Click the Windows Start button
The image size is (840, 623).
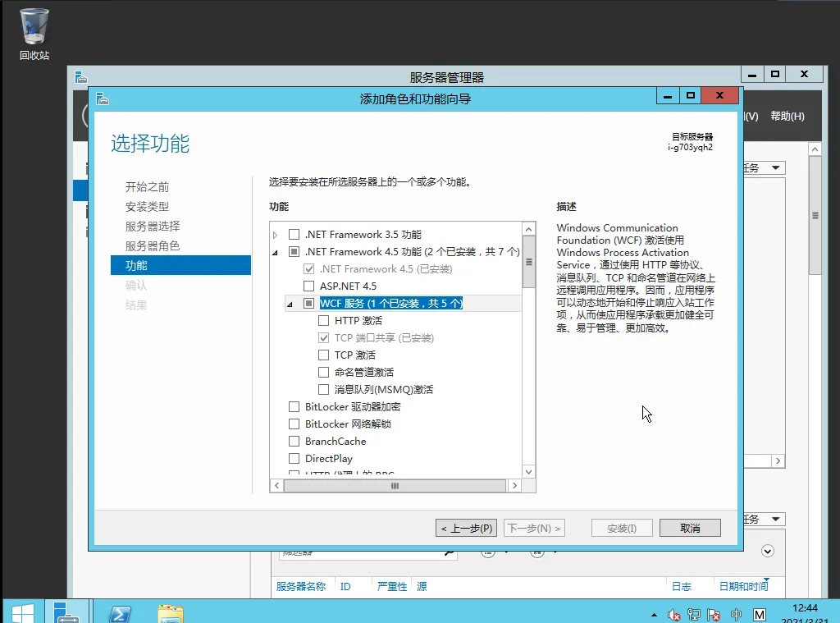point(22,613)
